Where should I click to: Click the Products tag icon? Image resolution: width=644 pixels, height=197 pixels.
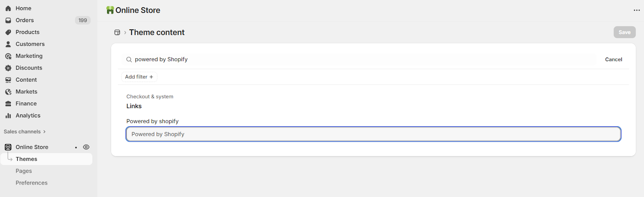pyautogui.click(x=8, y=32)
